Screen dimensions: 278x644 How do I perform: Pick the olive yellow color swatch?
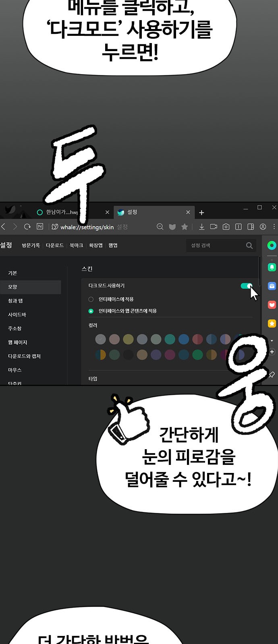128,339
